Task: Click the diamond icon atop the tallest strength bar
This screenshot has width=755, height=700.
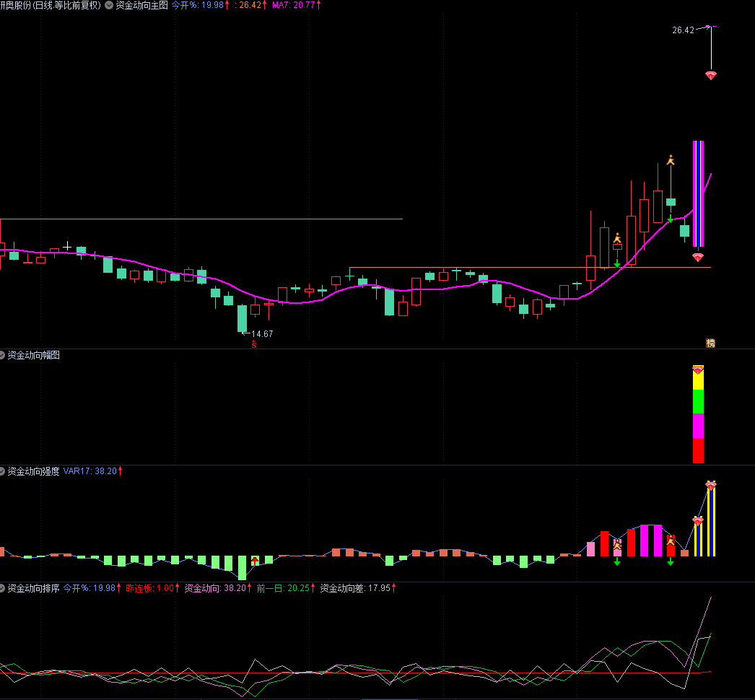Action: tap(711, 485)
